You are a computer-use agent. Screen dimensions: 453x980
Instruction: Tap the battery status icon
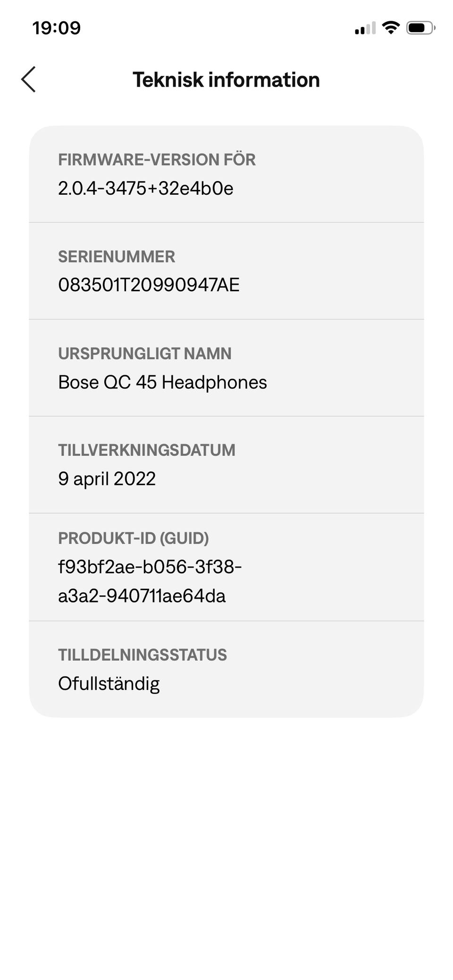pyautogui.click(x=420, y=28)
